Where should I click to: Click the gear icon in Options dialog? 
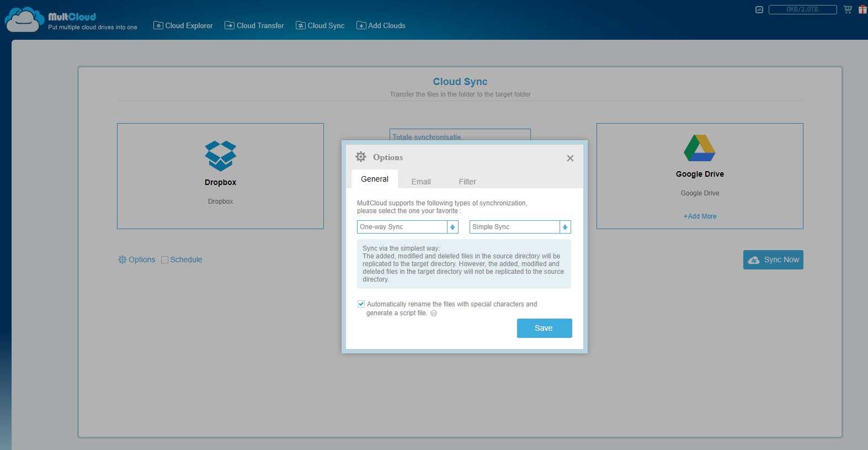click(361, 157)
